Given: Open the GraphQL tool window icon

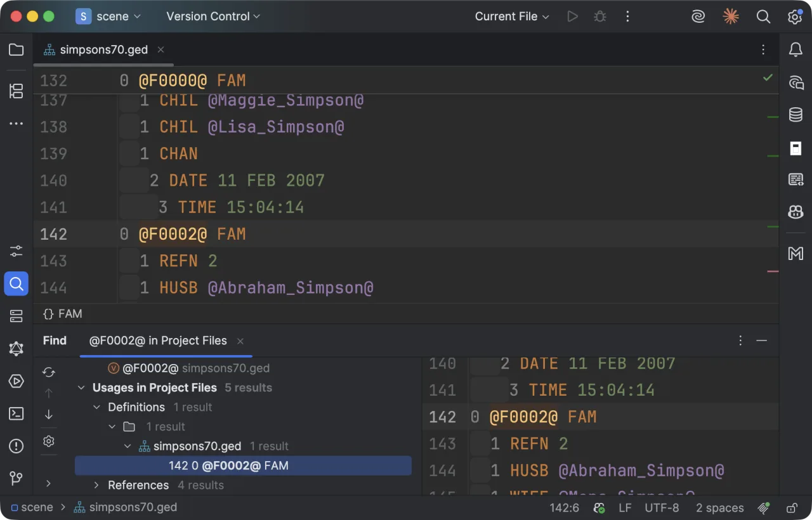Looking at the screenshot, I should pyautogui.click(x=16, y=348).
